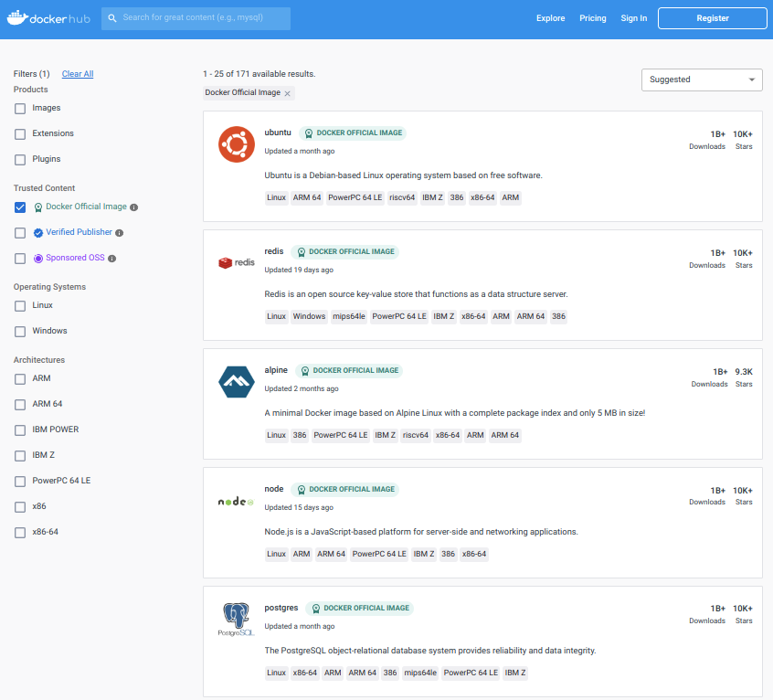Tick the Extensions product checkbox
Image resolution: width=773 pixels, height=700 pixels.
click(x=20, y=134)
